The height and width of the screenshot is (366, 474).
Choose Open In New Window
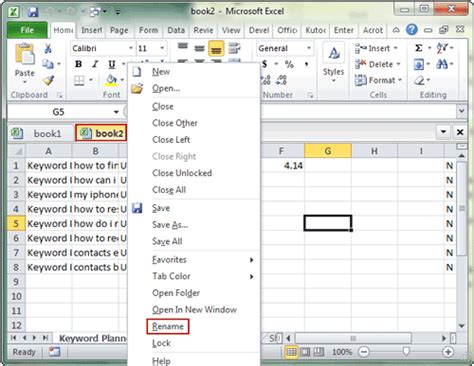tap(194, 310)
